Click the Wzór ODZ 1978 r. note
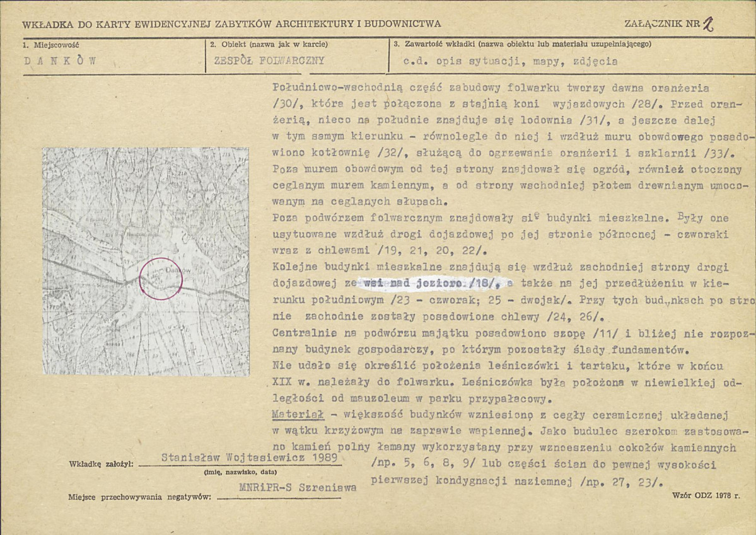This screenshot has width=756, height=535. click(x=706, y=495)
